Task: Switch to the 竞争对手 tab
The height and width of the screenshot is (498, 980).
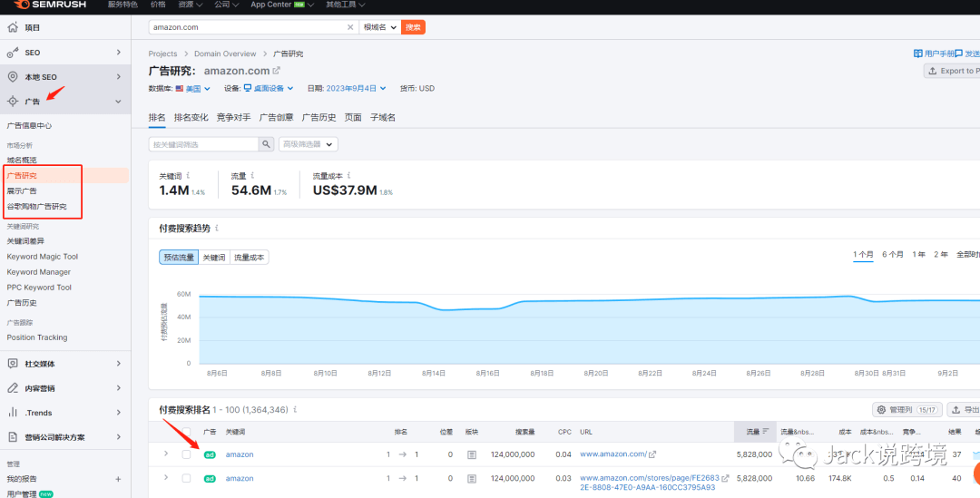Action: click(x=234, y=118)
